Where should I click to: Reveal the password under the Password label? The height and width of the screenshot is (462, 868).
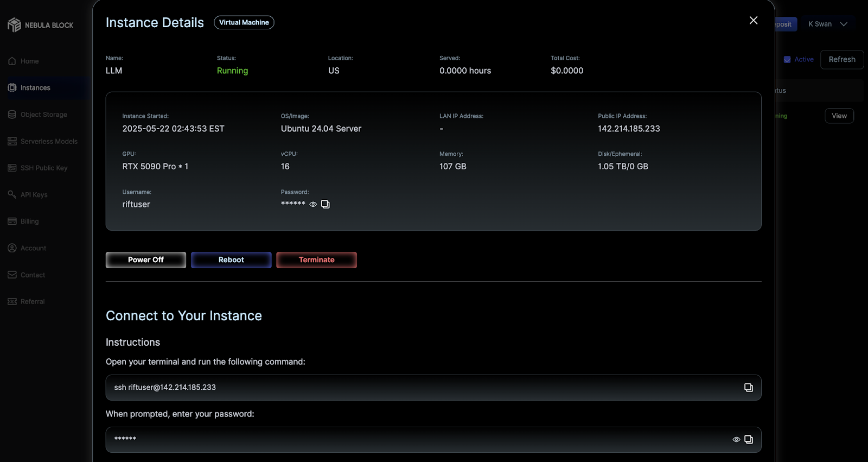point(313,204)
